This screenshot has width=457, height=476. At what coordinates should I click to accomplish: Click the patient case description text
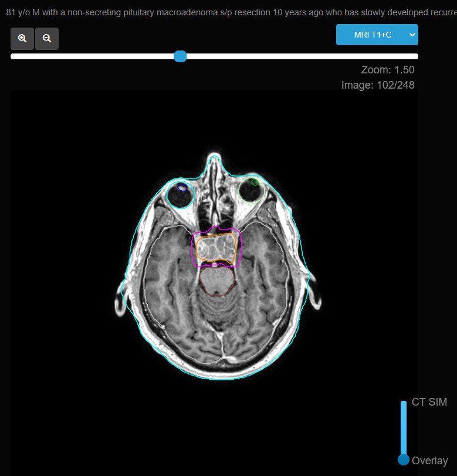232,12
